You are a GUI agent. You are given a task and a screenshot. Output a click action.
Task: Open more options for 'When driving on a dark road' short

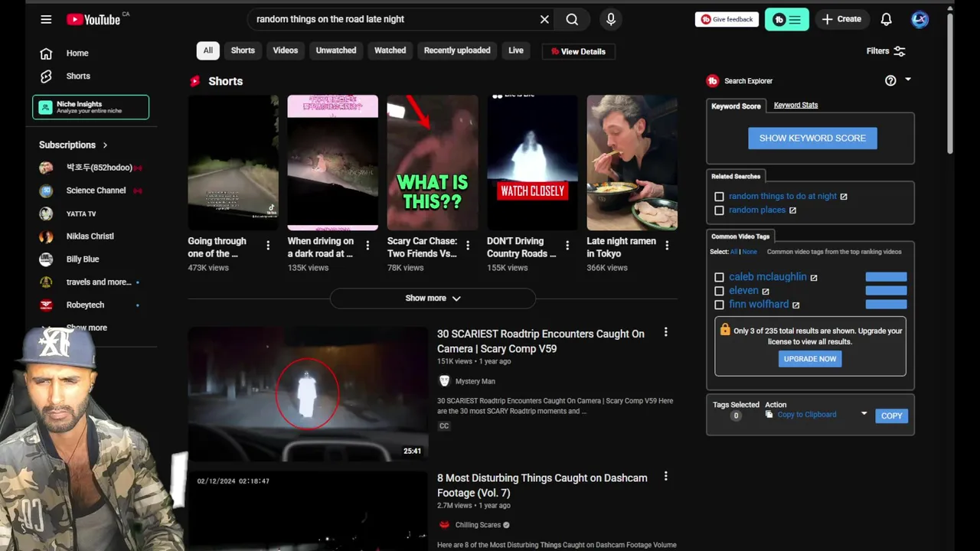pyautogui.click(x=367, y=246)
